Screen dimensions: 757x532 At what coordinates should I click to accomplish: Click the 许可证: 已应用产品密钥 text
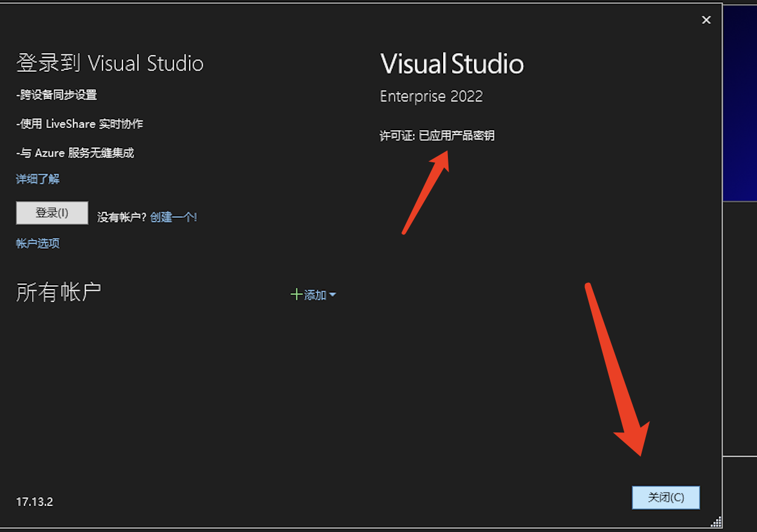(437, 136)
